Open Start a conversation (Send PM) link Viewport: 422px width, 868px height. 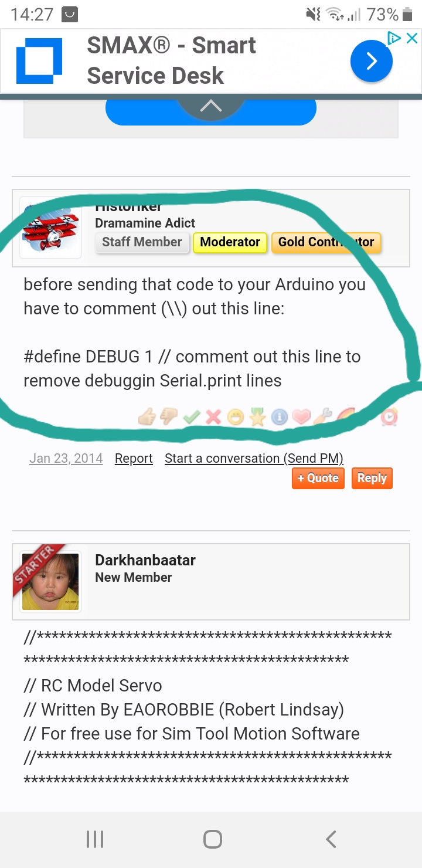pos(254,459)
